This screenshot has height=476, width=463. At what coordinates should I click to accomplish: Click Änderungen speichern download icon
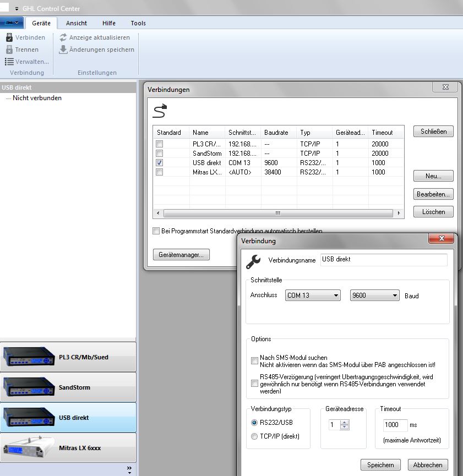(x=63, y=50)
